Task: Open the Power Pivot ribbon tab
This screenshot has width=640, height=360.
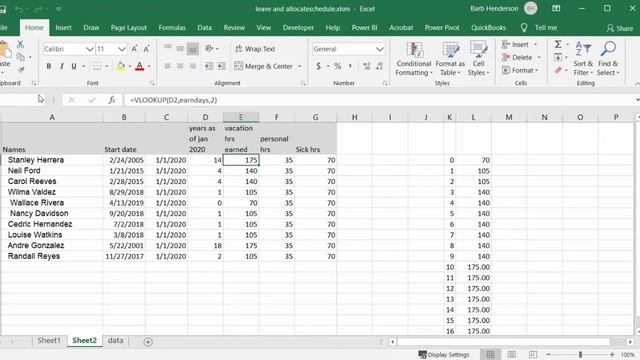Action: point(442,28)
